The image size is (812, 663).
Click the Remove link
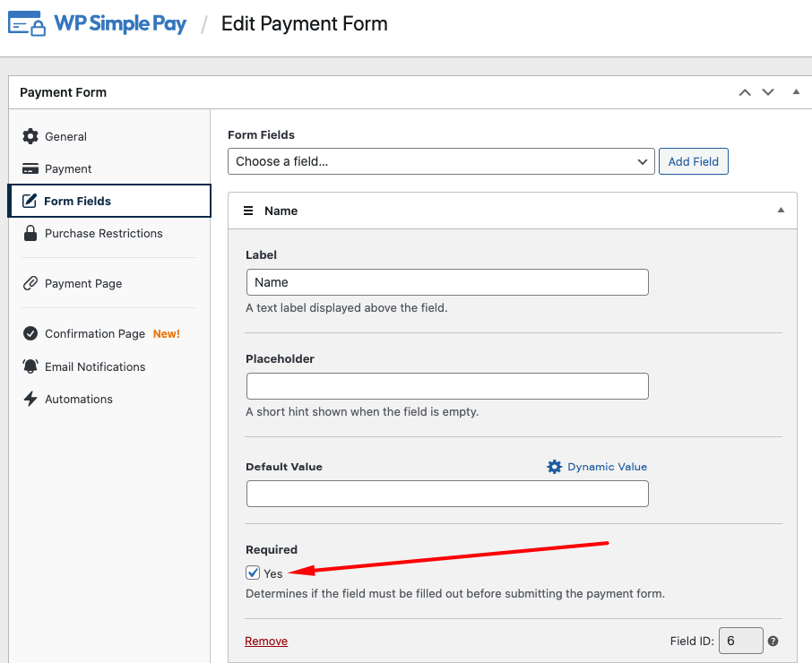(x=266, y=641)
